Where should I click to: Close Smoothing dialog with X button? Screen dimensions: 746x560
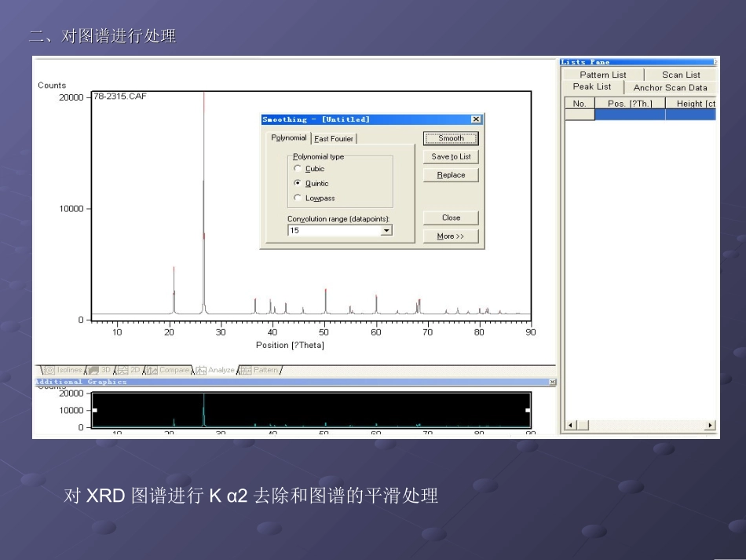[x=476, y=119]
